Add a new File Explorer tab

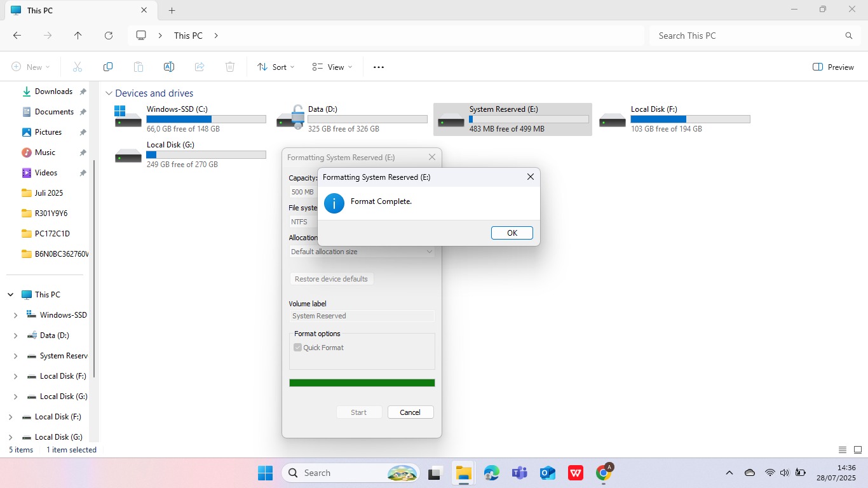click(172, 10)
